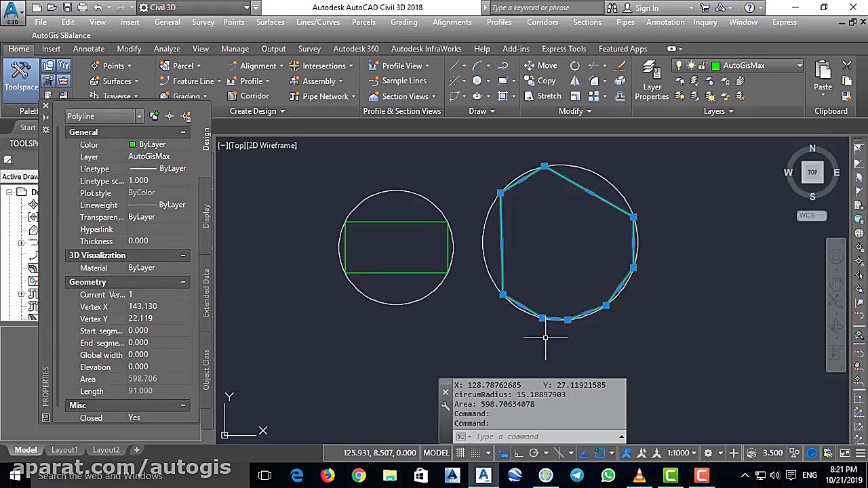Toggle snap mode in status bar

[475, 453]
